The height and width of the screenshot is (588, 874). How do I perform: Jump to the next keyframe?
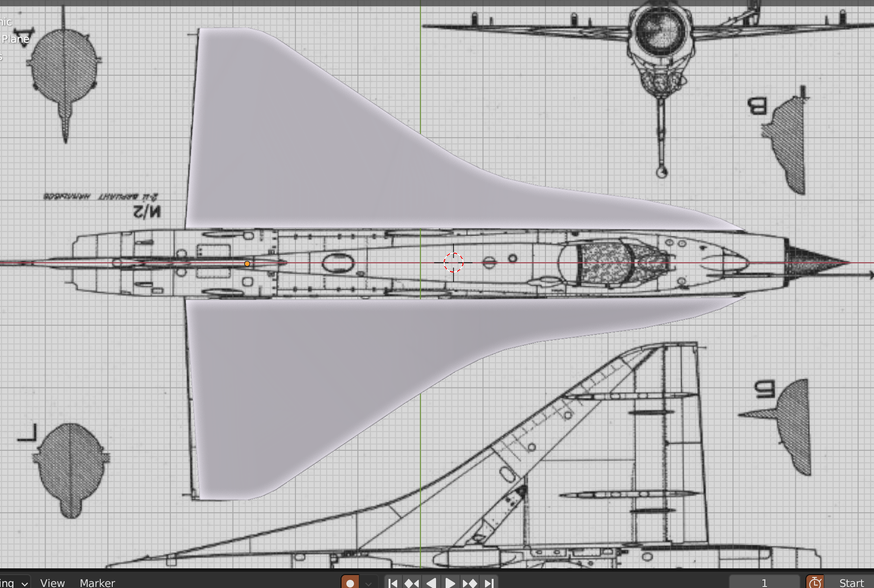coord(470,583)
